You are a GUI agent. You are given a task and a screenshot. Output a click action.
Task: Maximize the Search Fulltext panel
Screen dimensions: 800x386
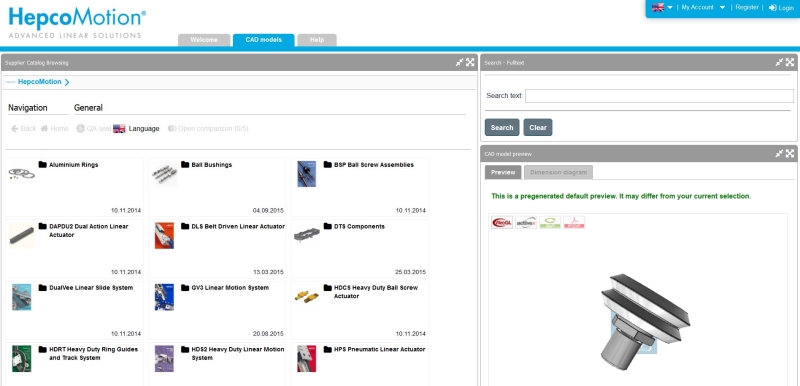[x=790, y=62]
